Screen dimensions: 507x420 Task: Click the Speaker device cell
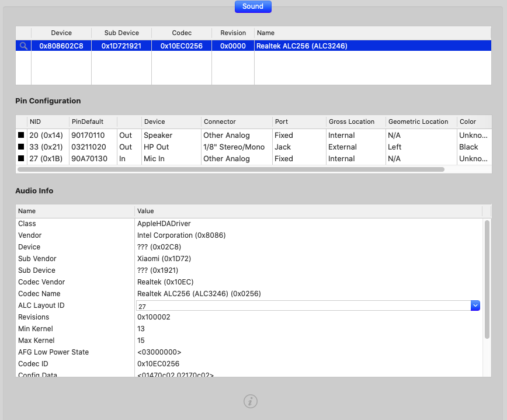[x=158, y=135]
